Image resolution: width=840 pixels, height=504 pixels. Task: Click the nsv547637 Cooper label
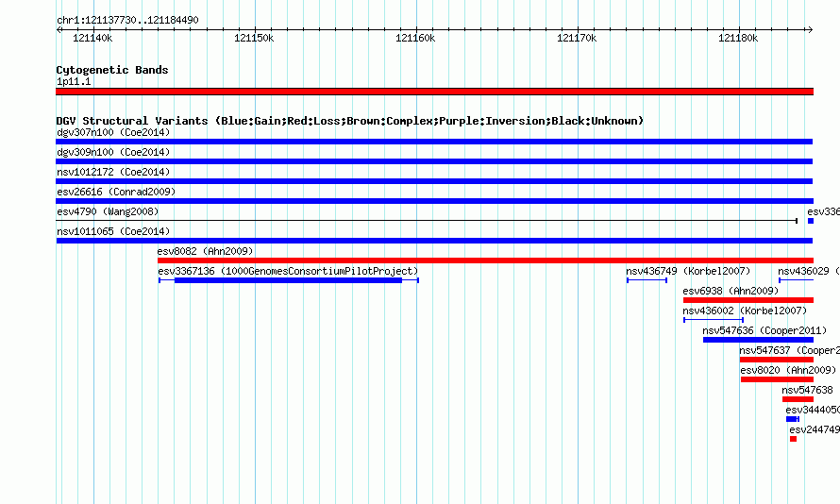click(x=790, y=350)
